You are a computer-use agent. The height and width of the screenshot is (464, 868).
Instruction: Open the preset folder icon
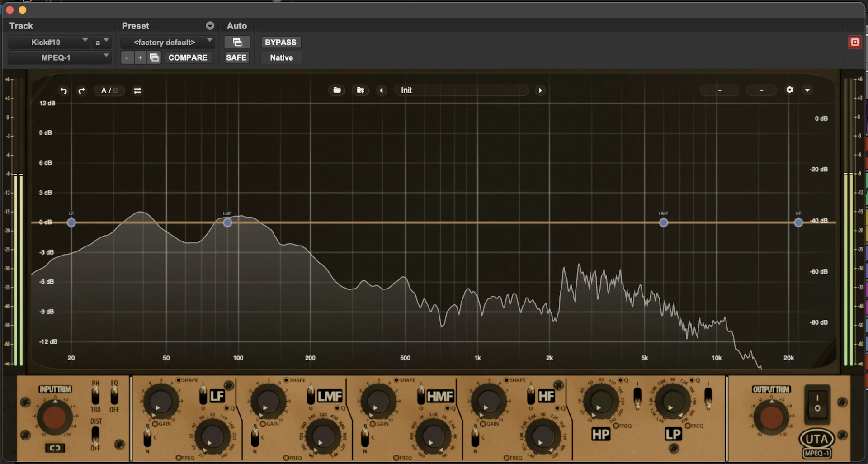(x=337, y=90)
